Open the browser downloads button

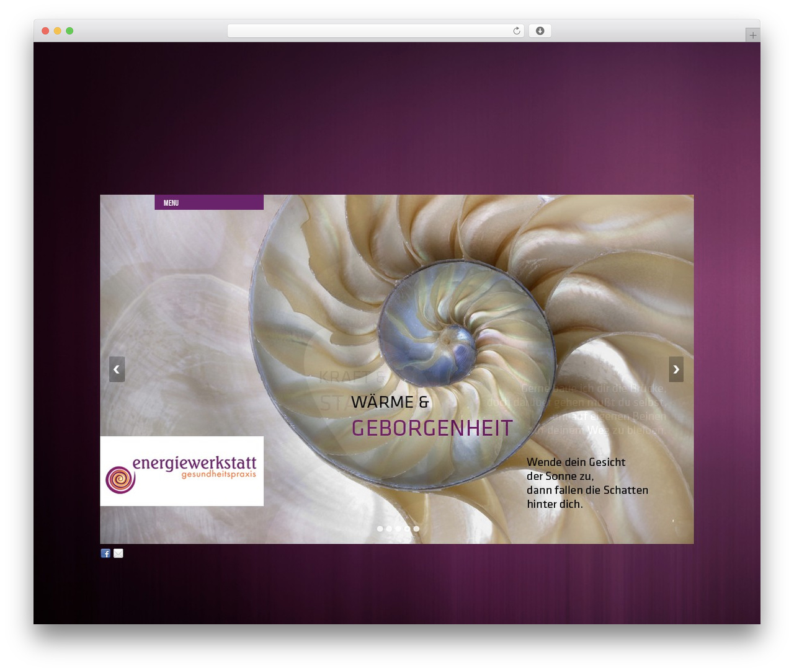540,31
